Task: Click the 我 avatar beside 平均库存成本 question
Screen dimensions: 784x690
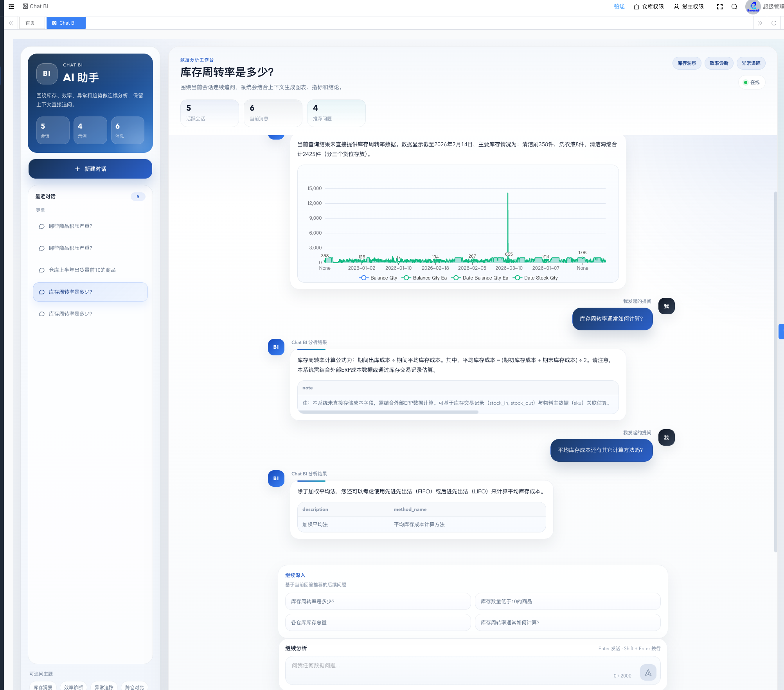Action: (x=667, y=437)
